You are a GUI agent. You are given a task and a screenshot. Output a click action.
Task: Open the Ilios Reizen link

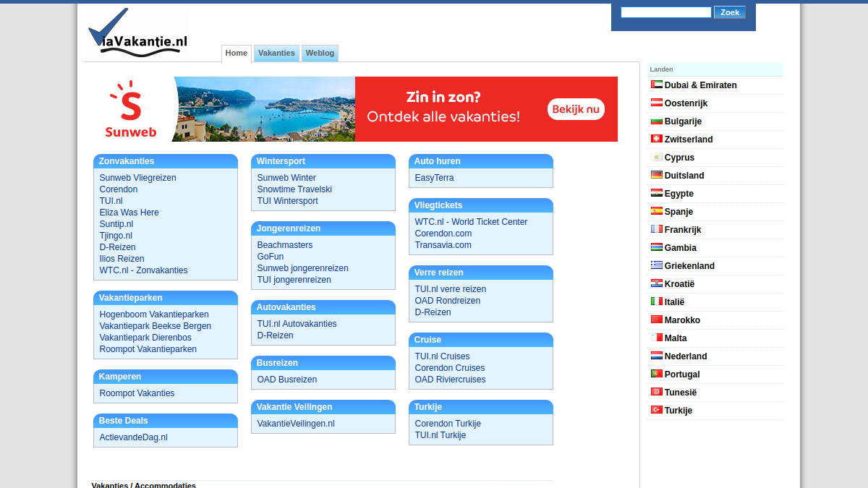coord(122,259)
